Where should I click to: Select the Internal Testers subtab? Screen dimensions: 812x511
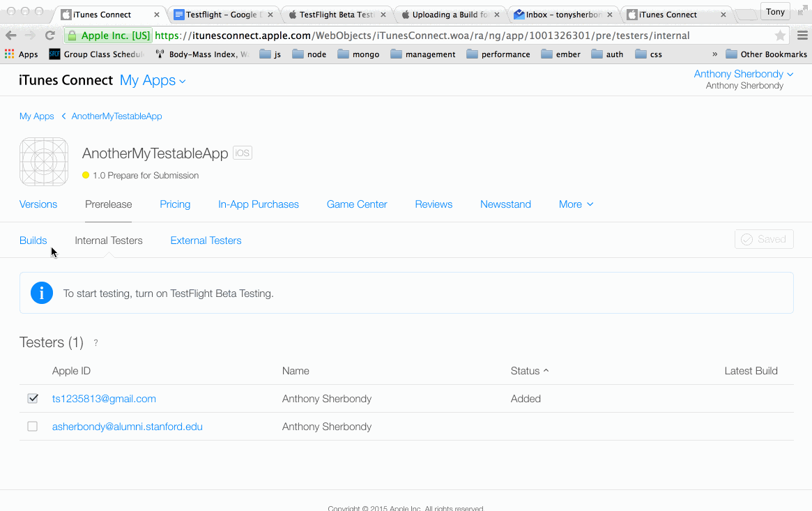[x=109, y=241]
